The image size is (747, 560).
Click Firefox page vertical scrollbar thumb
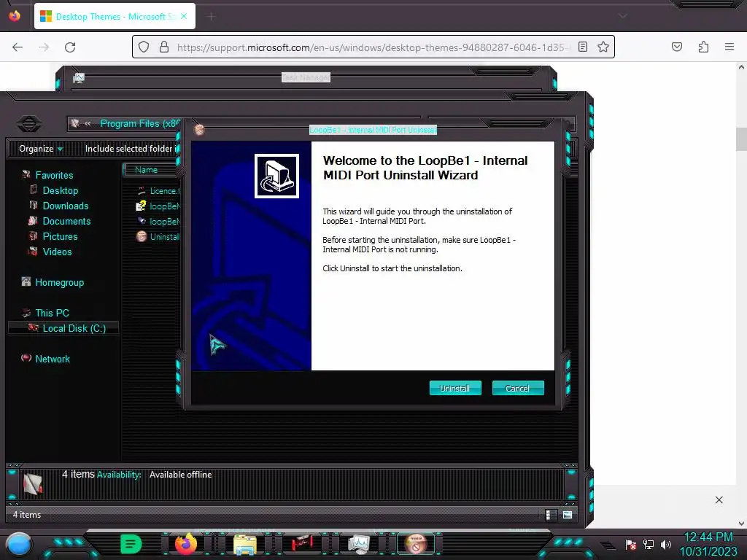741,139
